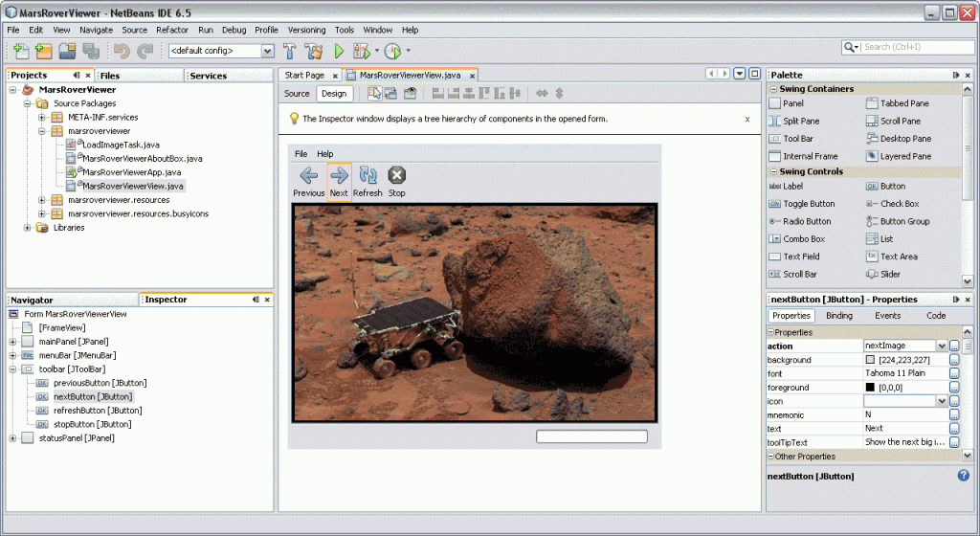
Task: Pick the Check Box palette component
Action: tap(893, 204)
